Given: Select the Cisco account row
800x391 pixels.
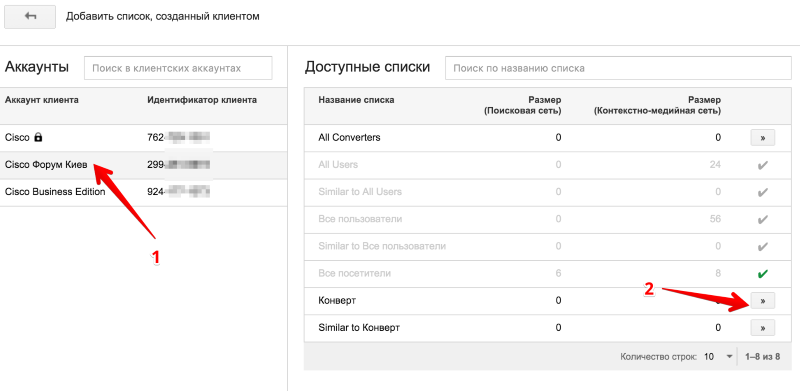Looking at the screenshot, I should [x=143, y=138].
